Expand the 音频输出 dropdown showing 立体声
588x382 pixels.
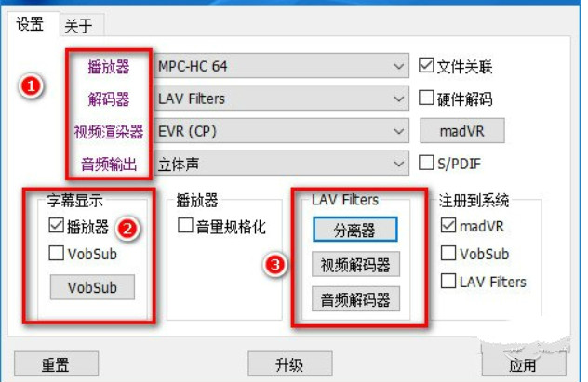(x=281, y=164)
